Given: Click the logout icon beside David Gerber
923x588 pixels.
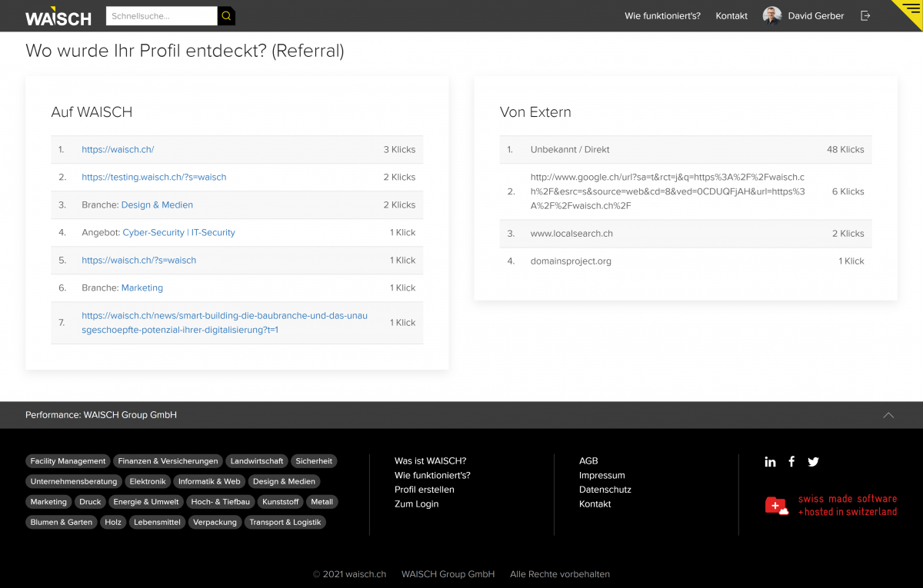Looking at the screenshot, I should (865, 16).
